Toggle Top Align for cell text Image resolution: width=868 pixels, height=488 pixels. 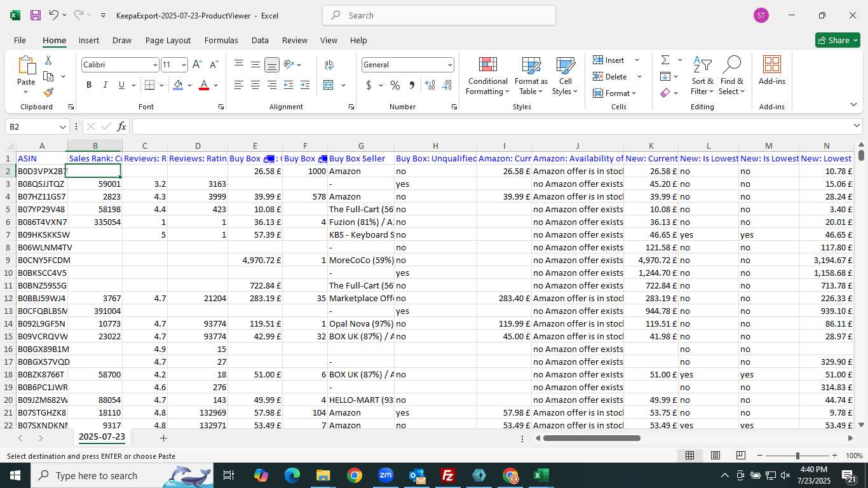click(x=239, y=65)
